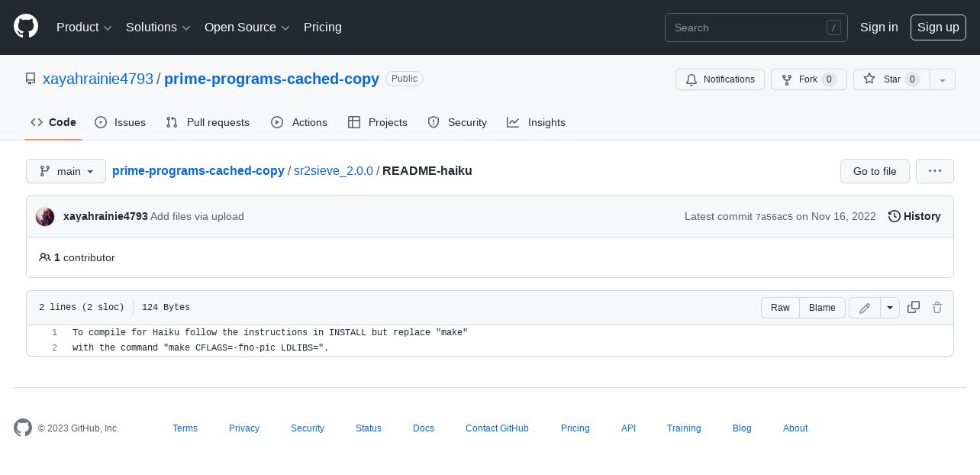Open xayahrainie4793 commit author link
Image resolution: width=980 pixels, height=475 pixels.
[x=105, y=216]
